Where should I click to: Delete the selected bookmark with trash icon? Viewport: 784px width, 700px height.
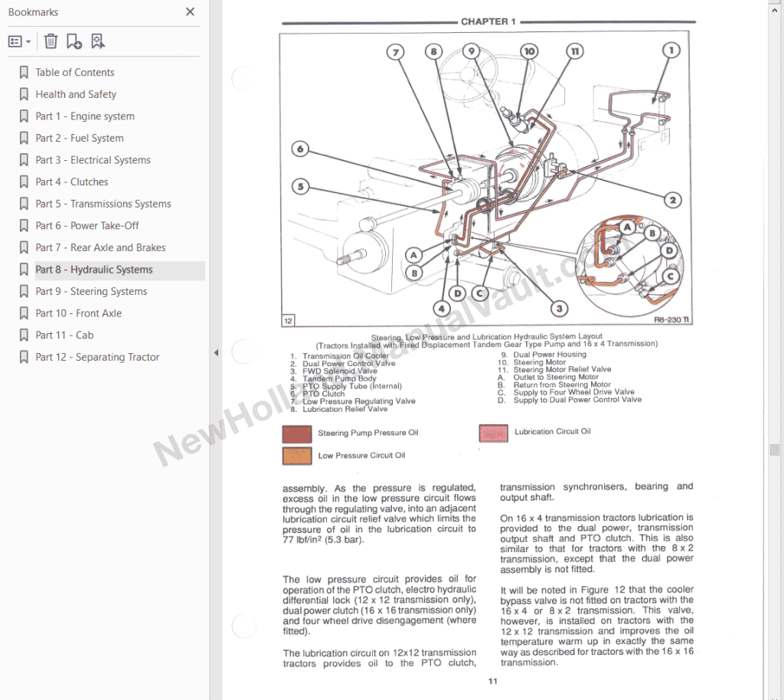[51, 41]
